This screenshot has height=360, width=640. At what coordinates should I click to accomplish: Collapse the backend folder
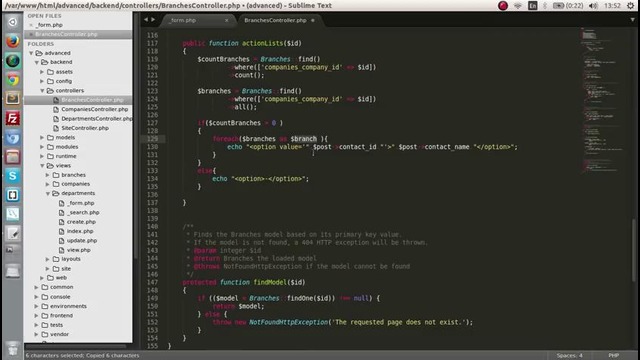[x=37, y=62]
